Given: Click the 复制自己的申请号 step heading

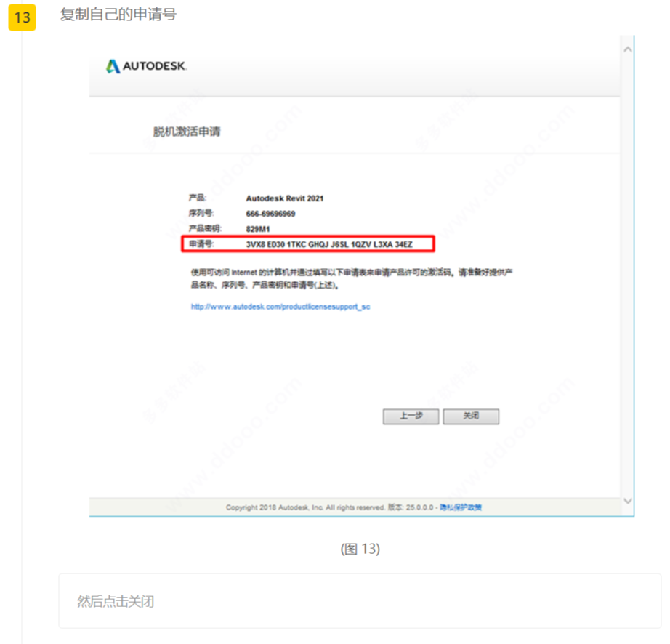Looking at the screenshot, I should pyautogui.click(x=118, y=15).
